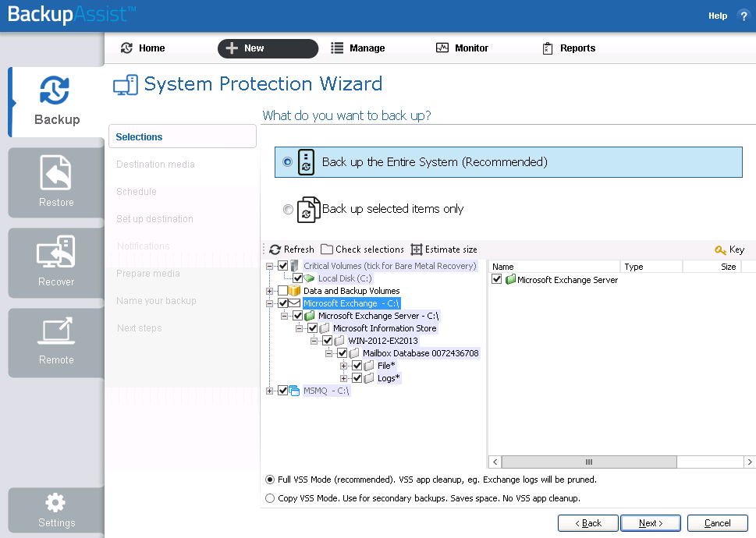
Task: Click the Refresh icon in selections toolbar
Action: [275, 250]
